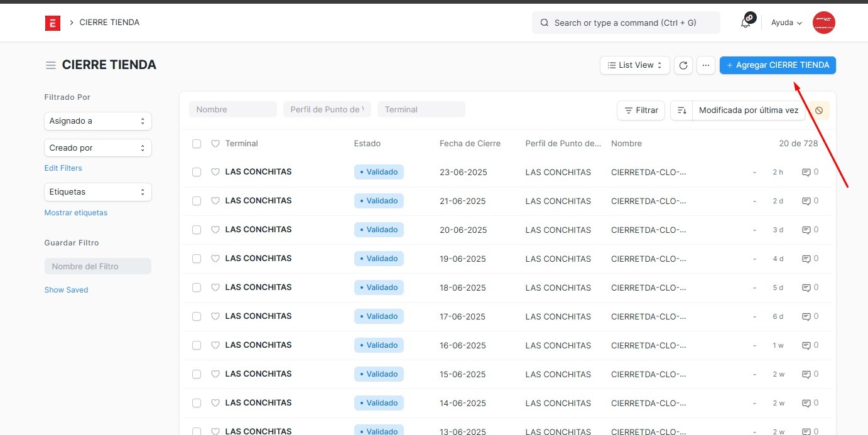Click the sort direction toggle icon
The image size is (868, 435).
tap(681, 110)
